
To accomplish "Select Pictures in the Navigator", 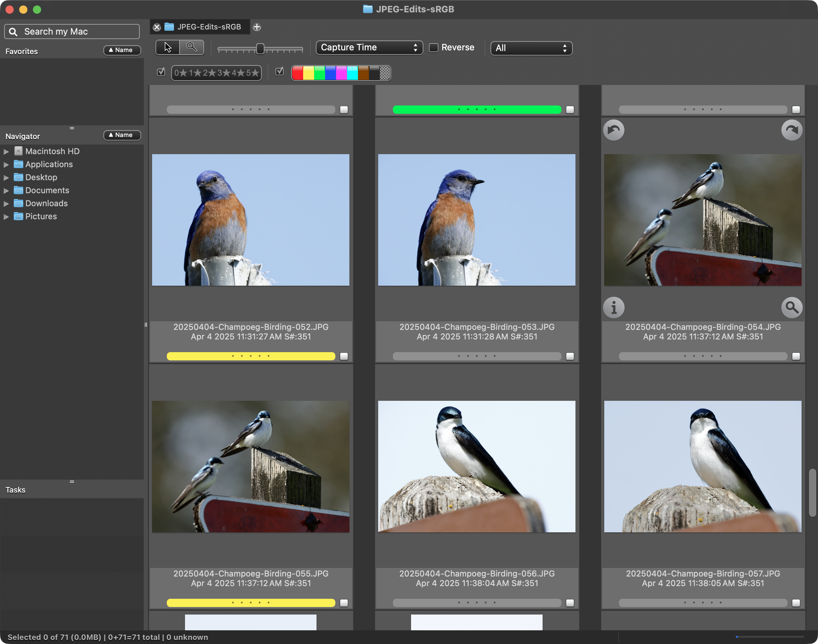I will [41, 216].
